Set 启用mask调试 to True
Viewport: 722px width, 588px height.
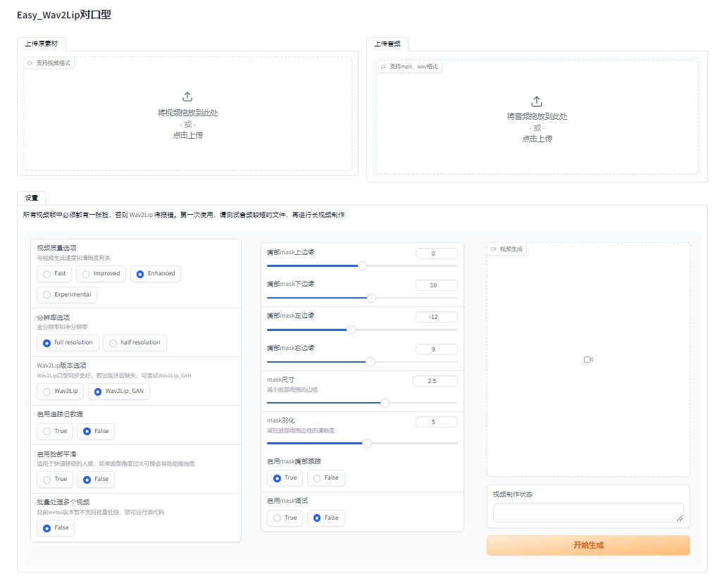click(285, 518)
